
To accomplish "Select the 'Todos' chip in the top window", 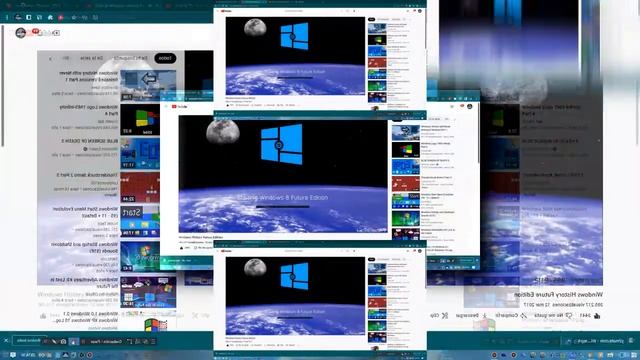I will pyautogui.click(x=371, y=19).
